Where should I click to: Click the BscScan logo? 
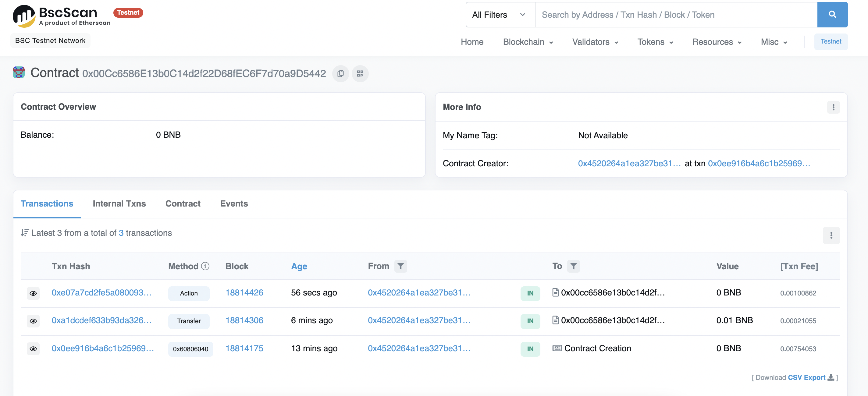pyautogui.click(x=61, y=16)
